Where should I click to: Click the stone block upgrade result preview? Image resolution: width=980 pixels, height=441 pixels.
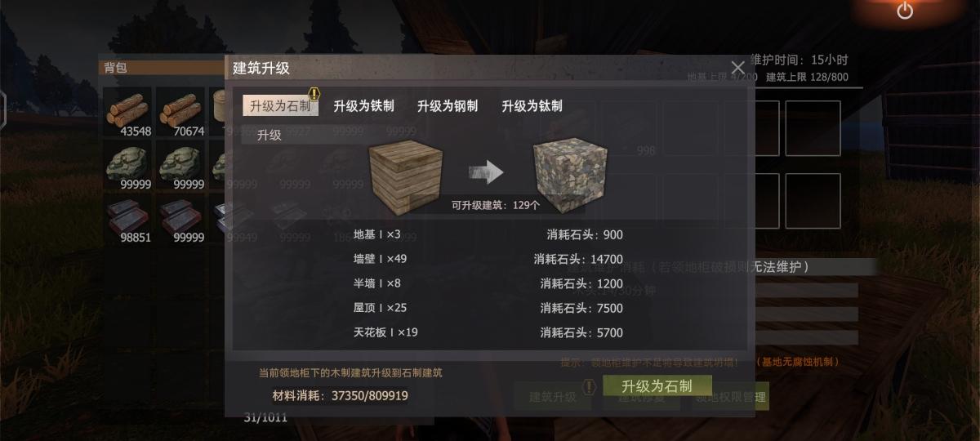click(x=571, y=171)
